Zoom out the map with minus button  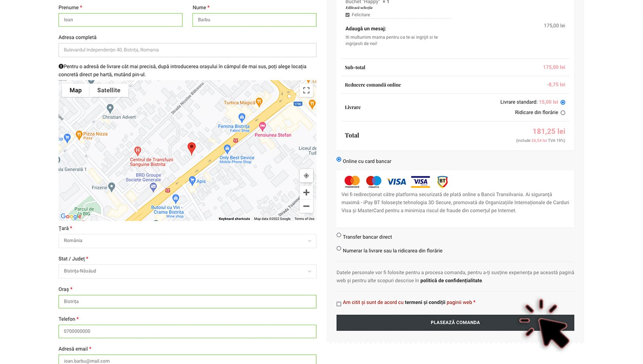tap(306, 206)
